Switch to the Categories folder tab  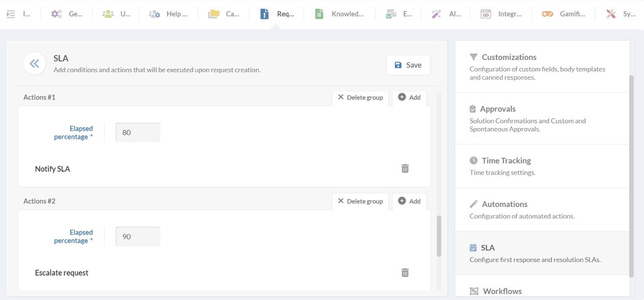point(223,14)
